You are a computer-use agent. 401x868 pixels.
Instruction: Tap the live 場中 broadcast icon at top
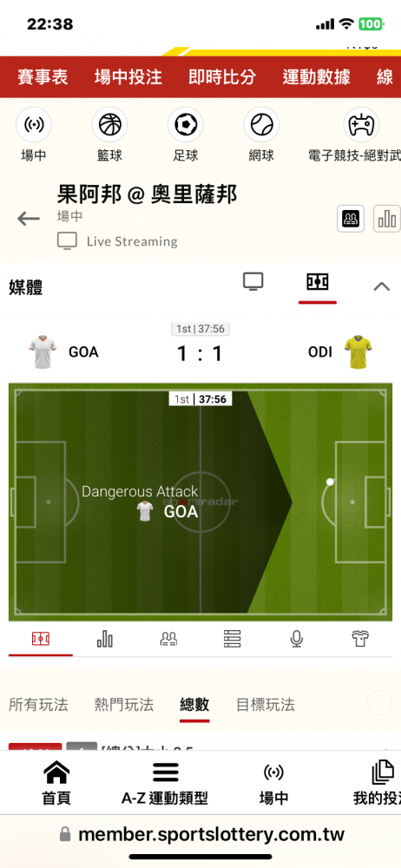click(34, 125)
